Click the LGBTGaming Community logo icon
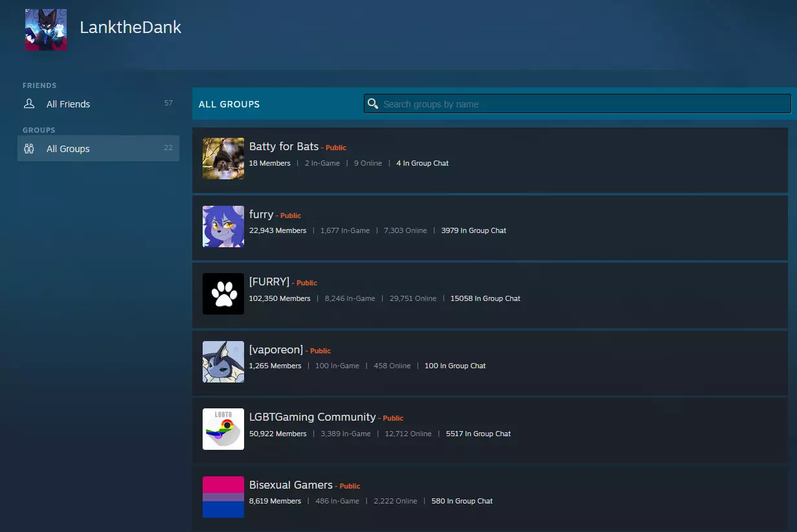The image size is (797, 532). tap(223, 429)
